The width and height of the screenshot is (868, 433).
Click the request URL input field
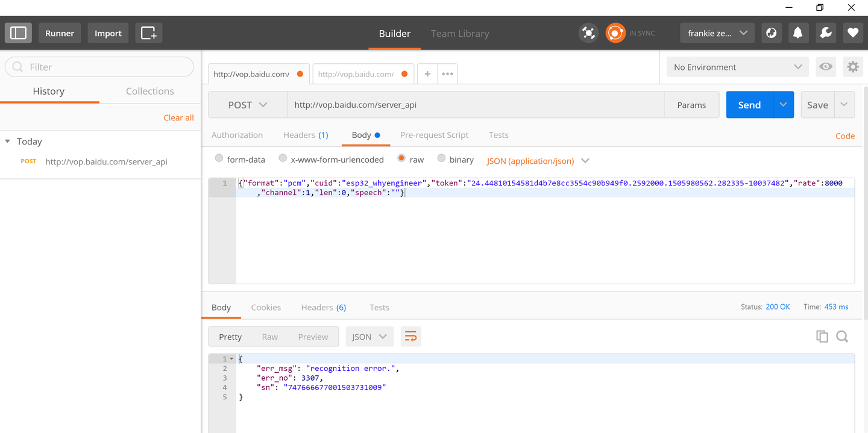[x=476, y=105]
